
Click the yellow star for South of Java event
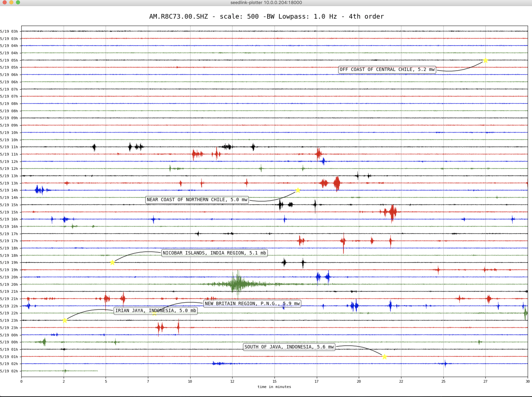(x=384, y=357)
